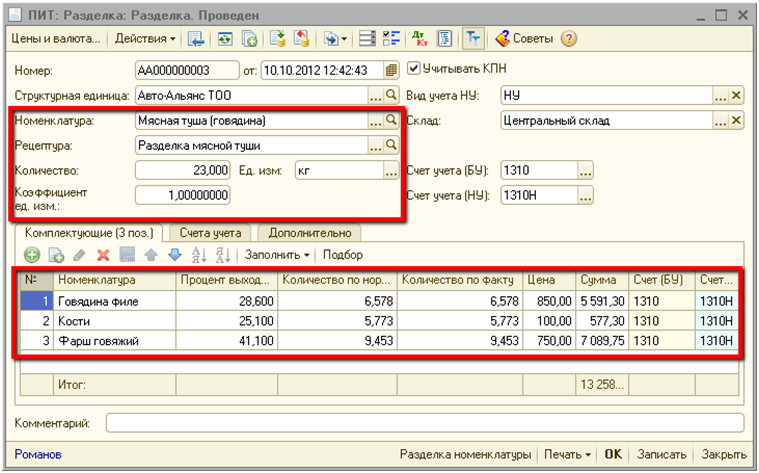The width and height of the screenshot is (759, 473).
Task: Toggle the Учитывать КПН checkbox
Action: click(414, 69)
